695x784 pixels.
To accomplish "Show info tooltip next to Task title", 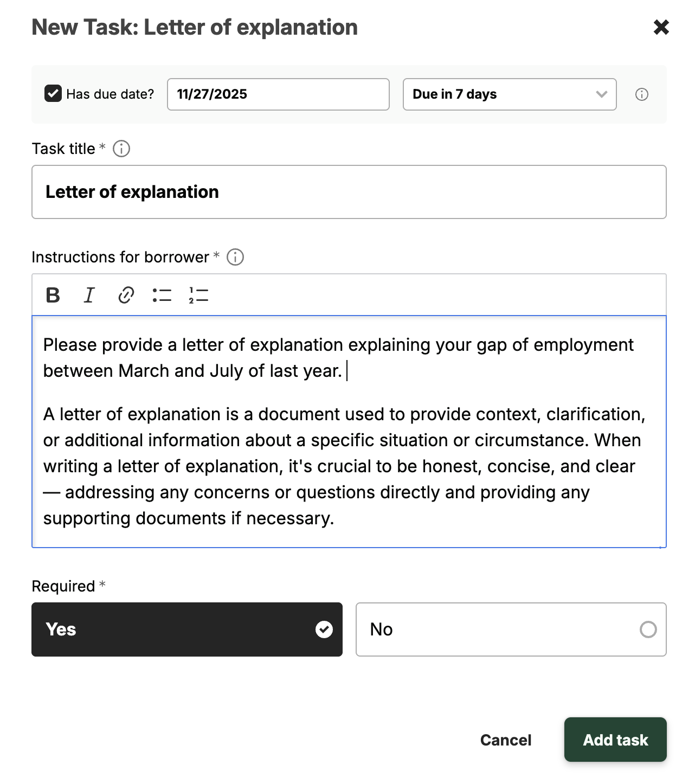I will 121,149.
